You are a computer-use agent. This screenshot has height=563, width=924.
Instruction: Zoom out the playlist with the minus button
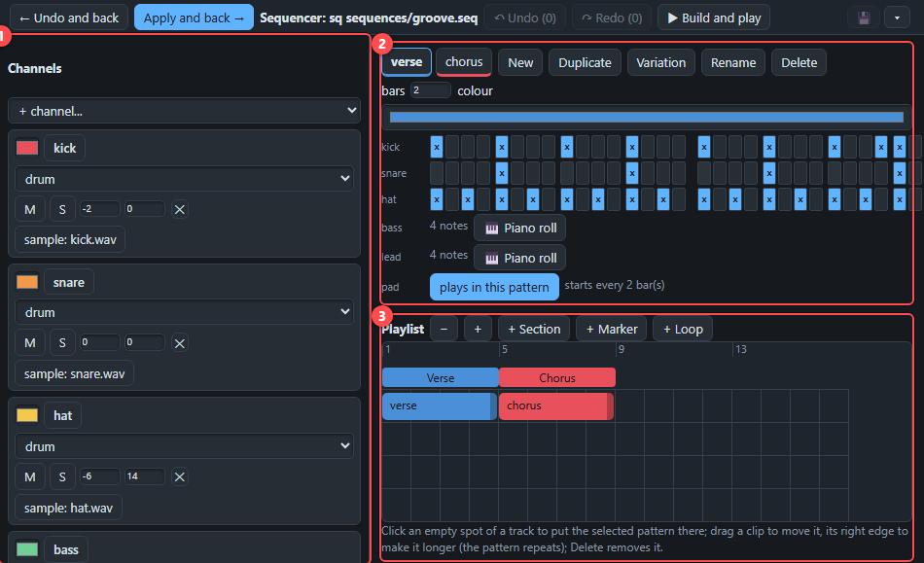(444, 330)
